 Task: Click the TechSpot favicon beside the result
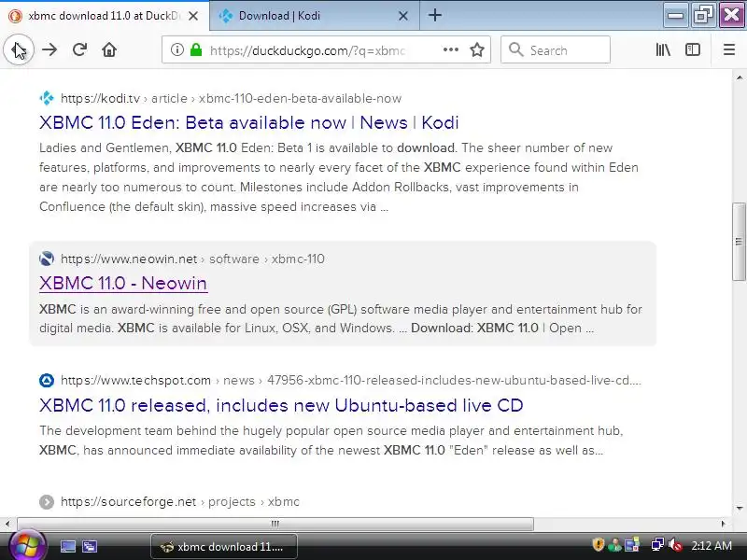point(47,380)
